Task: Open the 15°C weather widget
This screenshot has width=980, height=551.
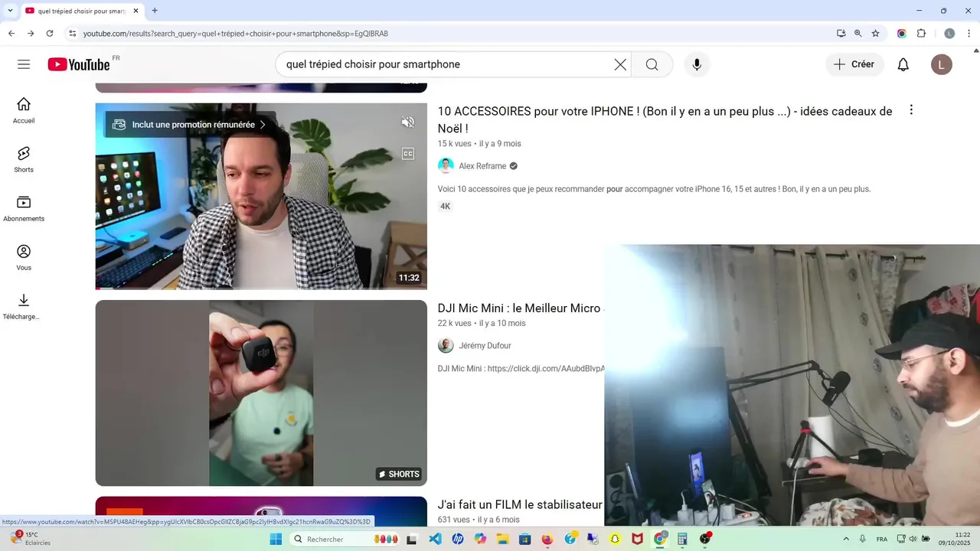Action: tap(31, 539)
